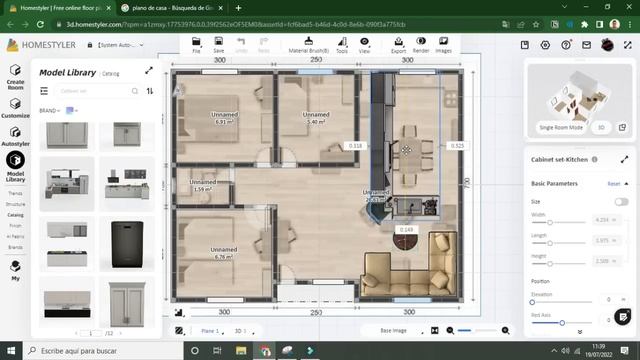640x360 pixels.
Task: Select the Brands submenu item
Action: pos(16,247)
